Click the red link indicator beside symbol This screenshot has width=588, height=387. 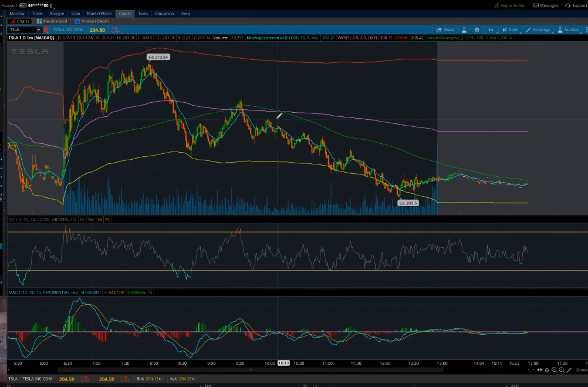point(46,29)
